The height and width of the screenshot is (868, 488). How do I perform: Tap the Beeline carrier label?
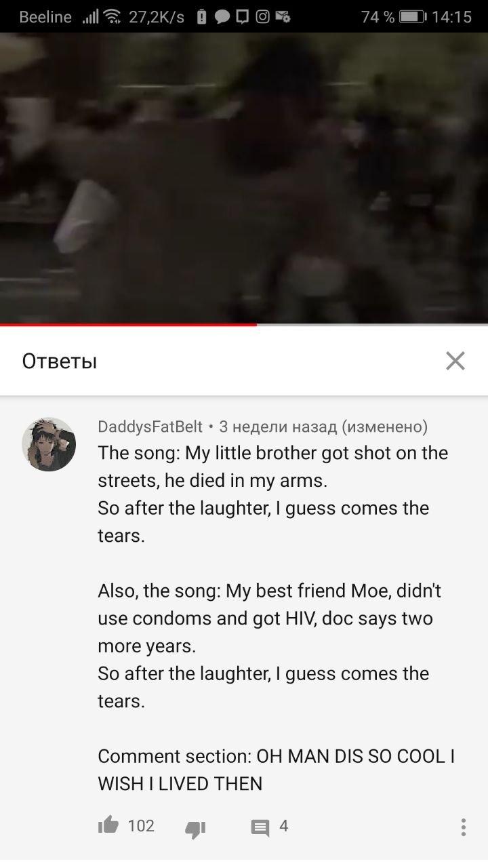[x=45, y=17]
